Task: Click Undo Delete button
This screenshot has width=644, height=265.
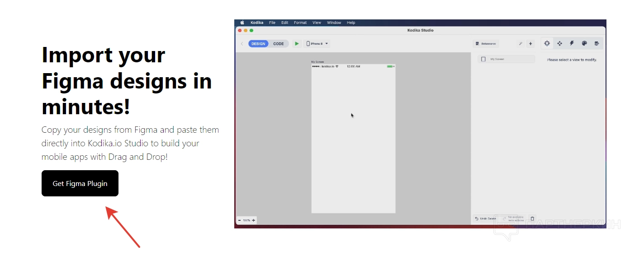Action: coord(485,219)
